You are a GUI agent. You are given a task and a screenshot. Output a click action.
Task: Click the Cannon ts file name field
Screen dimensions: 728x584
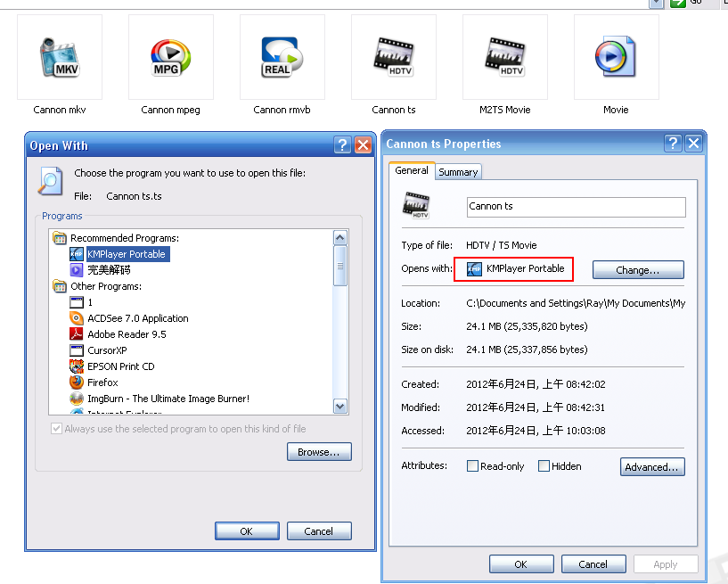coord(577,207)
